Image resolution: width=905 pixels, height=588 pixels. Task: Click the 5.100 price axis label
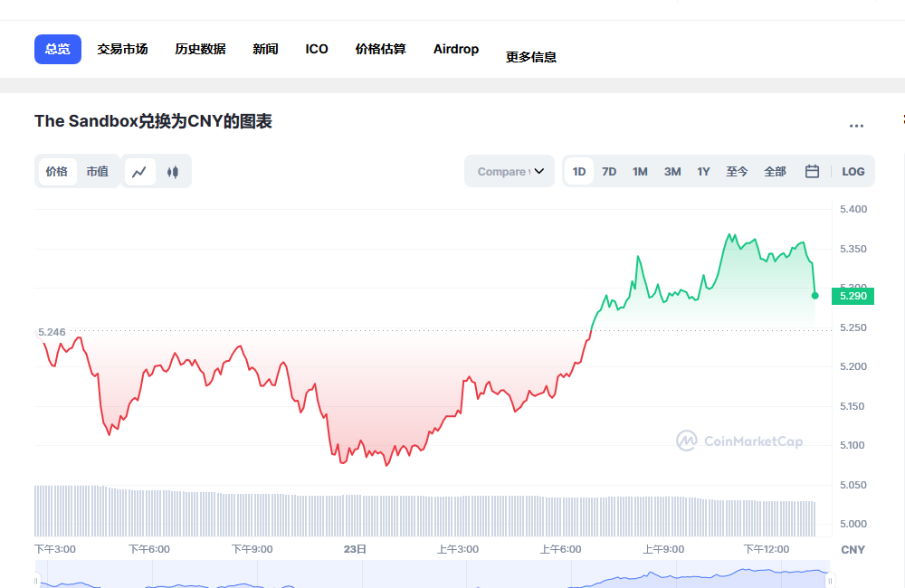(852, 445)
